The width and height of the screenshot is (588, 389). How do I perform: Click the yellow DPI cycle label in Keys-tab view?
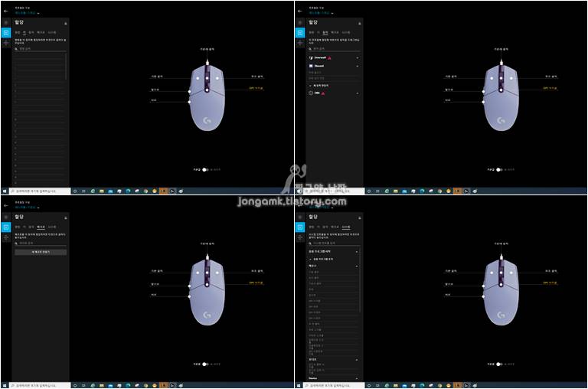[256, 89]
